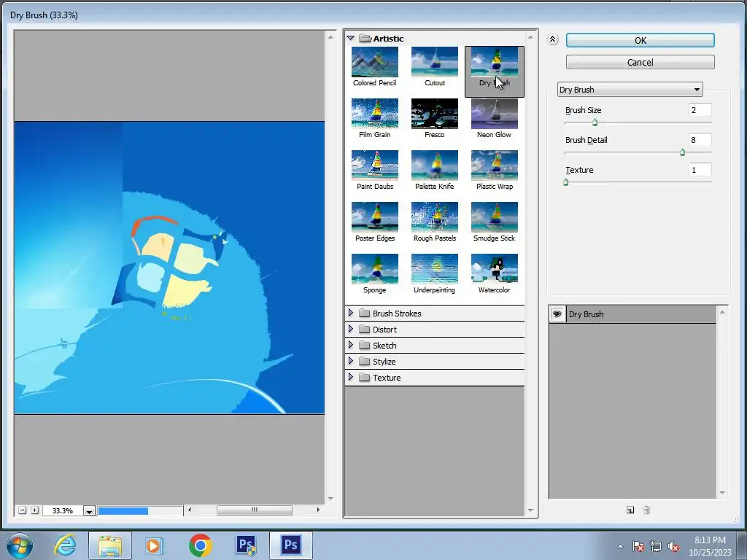The width and height of the screenshot is (747, 560).
Task: Click the preview horizontal scrollbar thumb
Action: (255, 510)
